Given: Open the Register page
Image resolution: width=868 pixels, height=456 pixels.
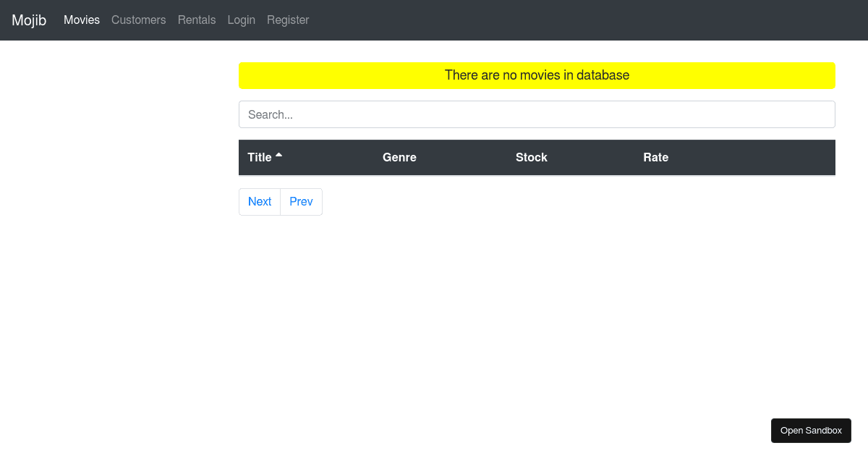Looking at the screenshot, I should [288, 20].
